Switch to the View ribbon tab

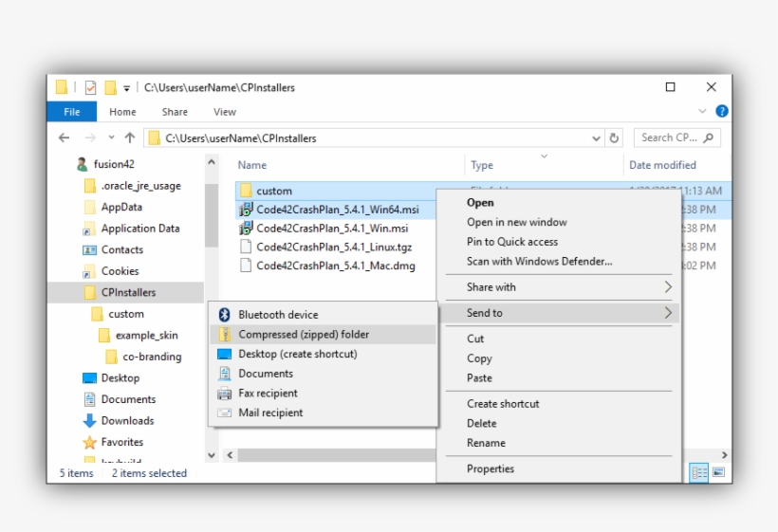(225, 112)
